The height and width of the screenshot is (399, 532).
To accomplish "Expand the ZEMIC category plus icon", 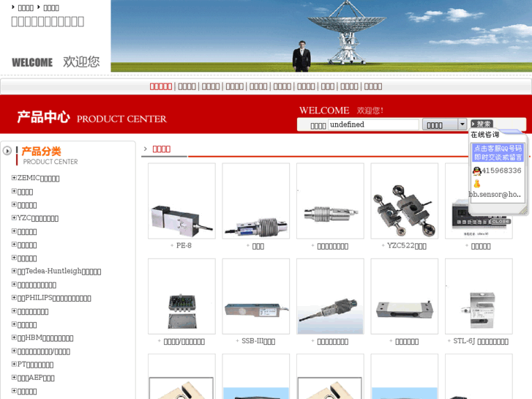I will click(x=14, y=177).
